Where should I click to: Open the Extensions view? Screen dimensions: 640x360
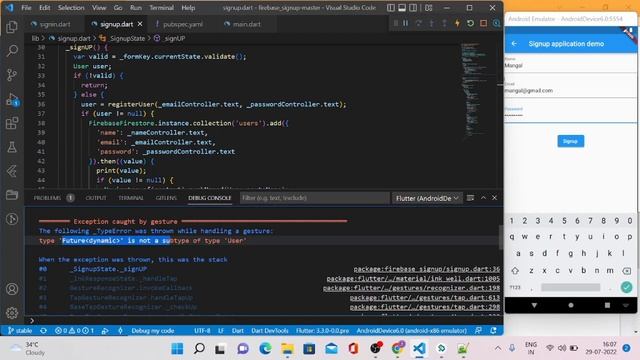click(x=12, y=123)
